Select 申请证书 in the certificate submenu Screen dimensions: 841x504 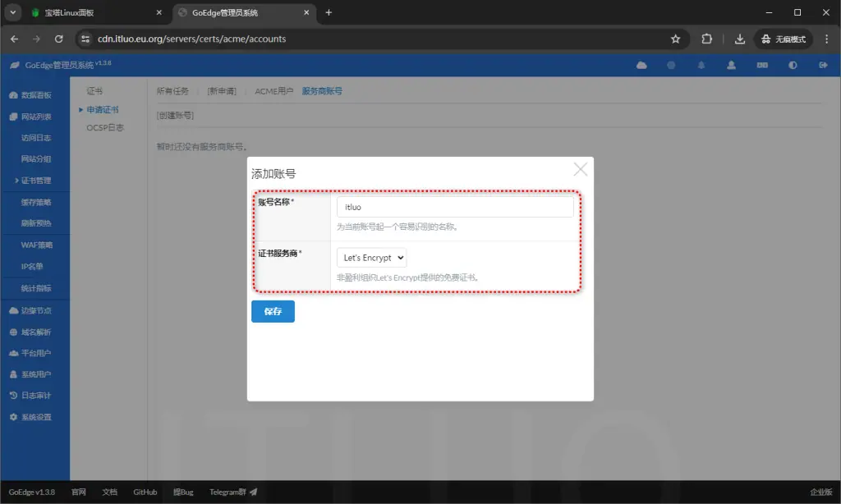click(101, 109)
